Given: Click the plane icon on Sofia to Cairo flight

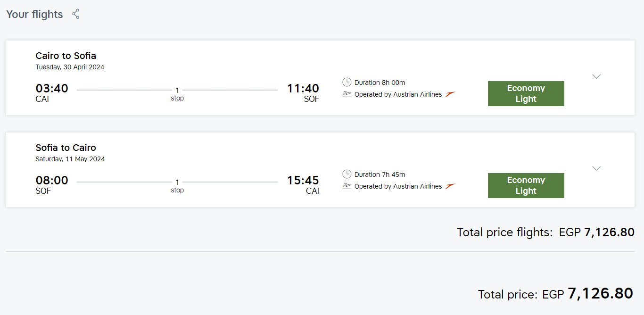Looking at the screenshot, I should coord(347,186).
